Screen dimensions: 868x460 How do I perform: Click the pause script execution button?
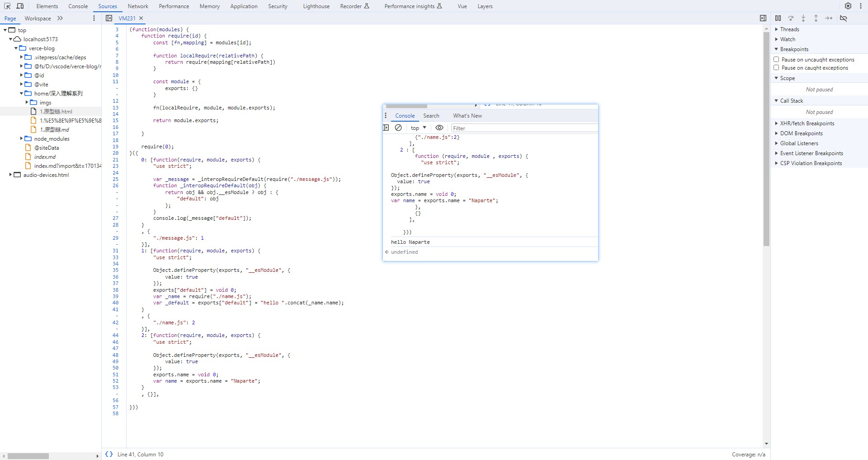click(778, 18)
